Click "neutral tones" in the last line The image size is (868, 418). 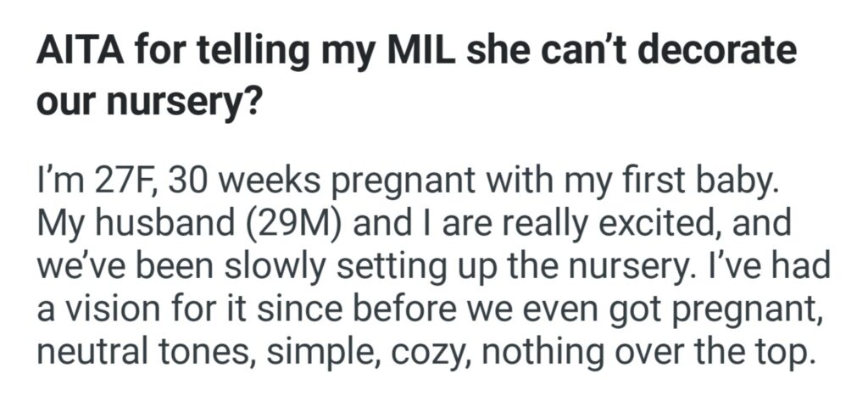point(137,347)
